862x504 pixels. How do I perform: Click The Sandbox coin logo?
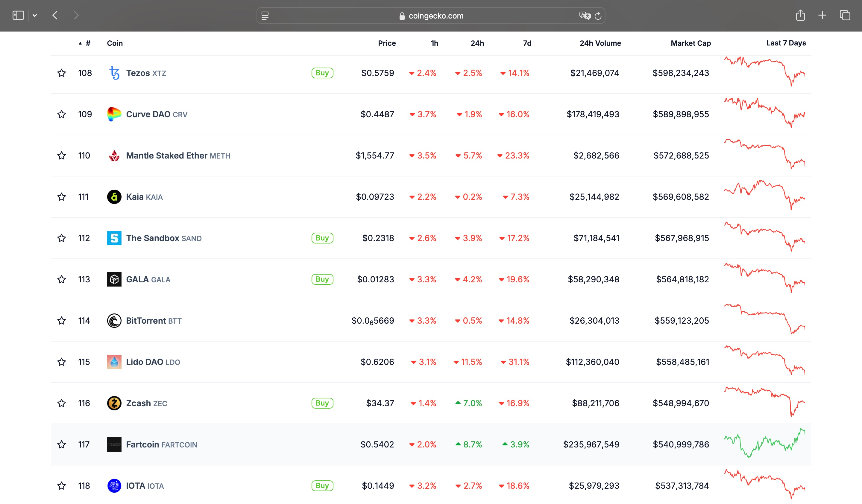pyautogui.click(x=114, y=238)
